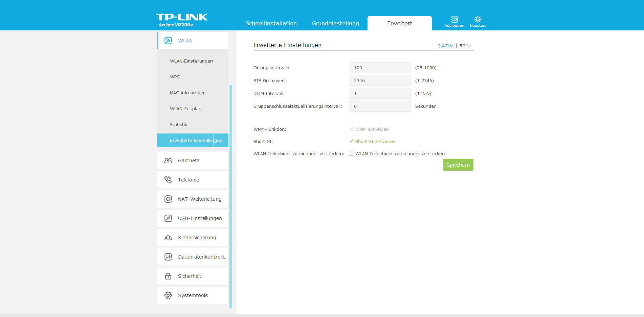The width and height of the screenshot is (644, 317).
Task: Click the USB-Einstellungen icon
Action: 168,218
